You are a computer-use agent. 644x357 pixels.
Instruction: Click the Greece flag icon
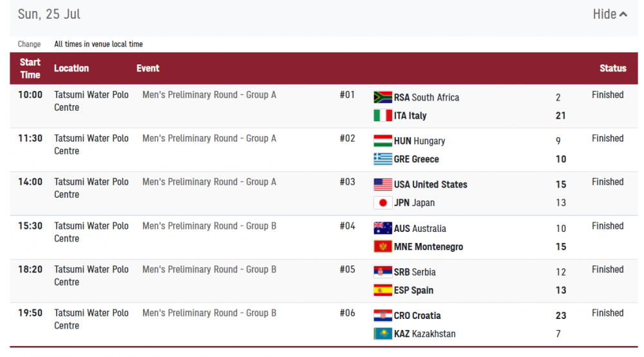(x=383, y=159)
